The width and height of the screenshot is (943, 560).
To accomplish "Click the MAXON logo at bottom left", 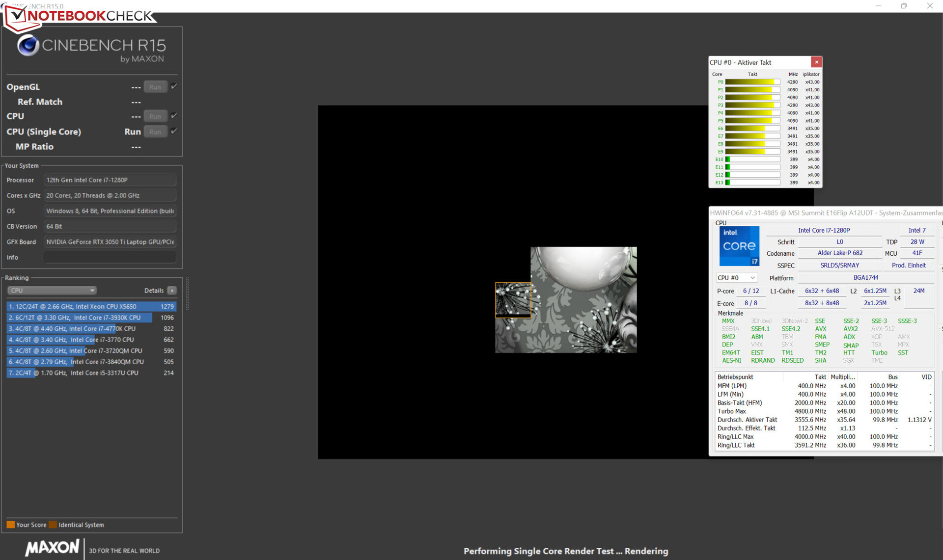I will coord(52,547).
